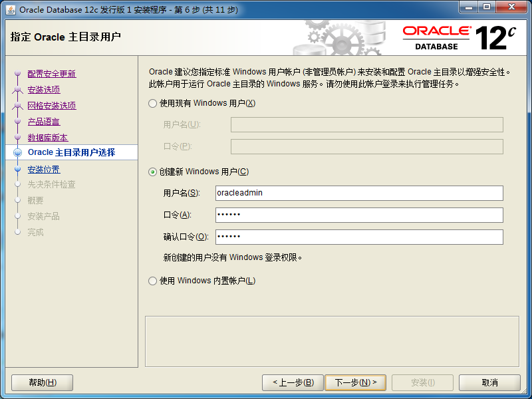
Task: Proceed with 下一步(N) button
Action: 355,383
